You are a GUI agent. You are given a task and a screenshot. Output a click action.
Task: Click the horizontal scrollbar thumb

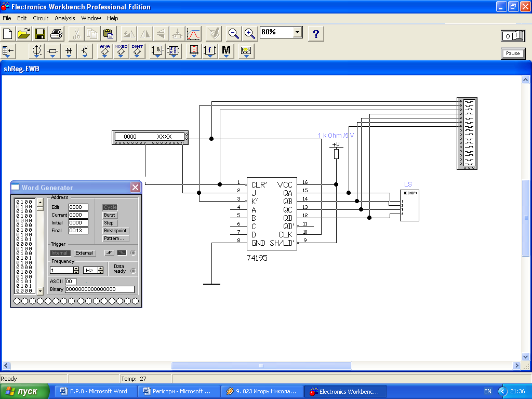pos(261,366)
